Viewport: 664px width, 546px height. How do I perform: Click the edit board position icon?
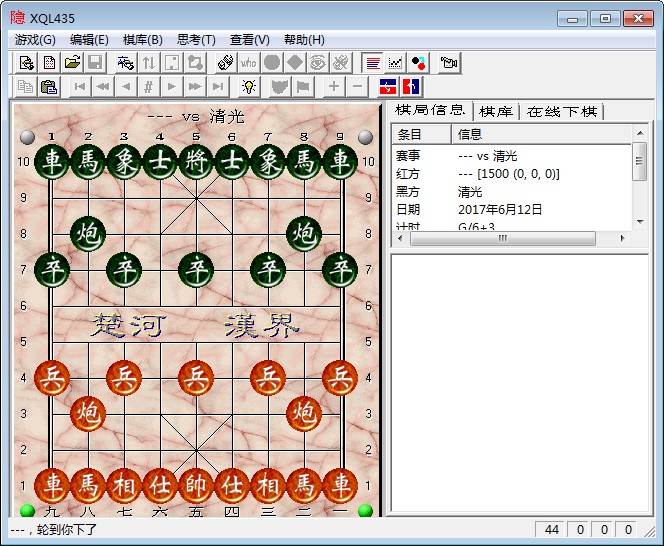tap(126, 63)
